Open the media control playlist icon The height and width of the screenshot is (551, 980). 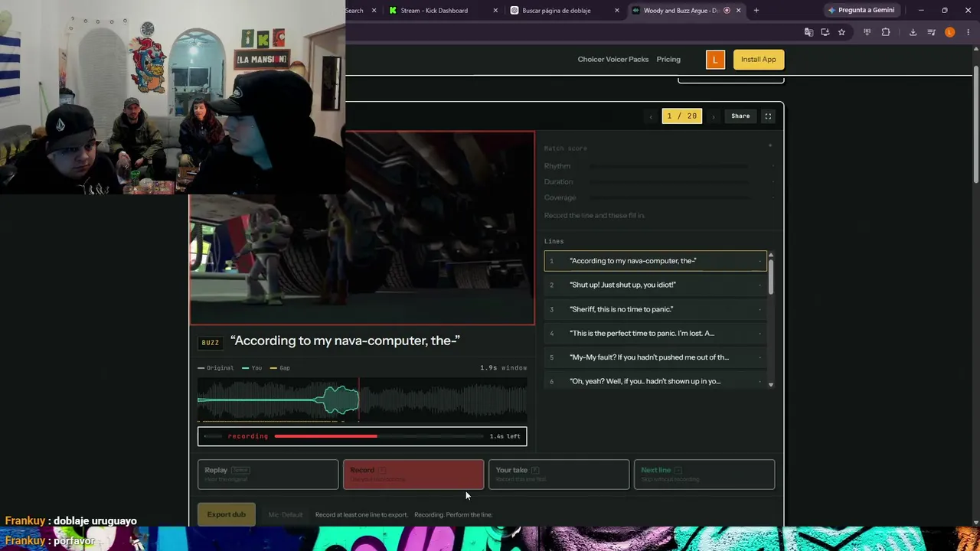coord(931,32)
